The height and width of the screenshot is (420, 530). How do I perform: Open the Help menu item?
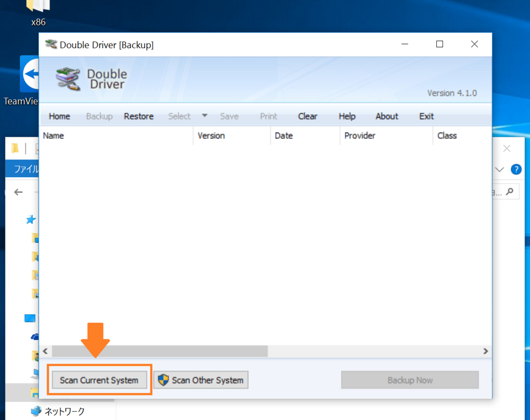(x=347, y=117)
